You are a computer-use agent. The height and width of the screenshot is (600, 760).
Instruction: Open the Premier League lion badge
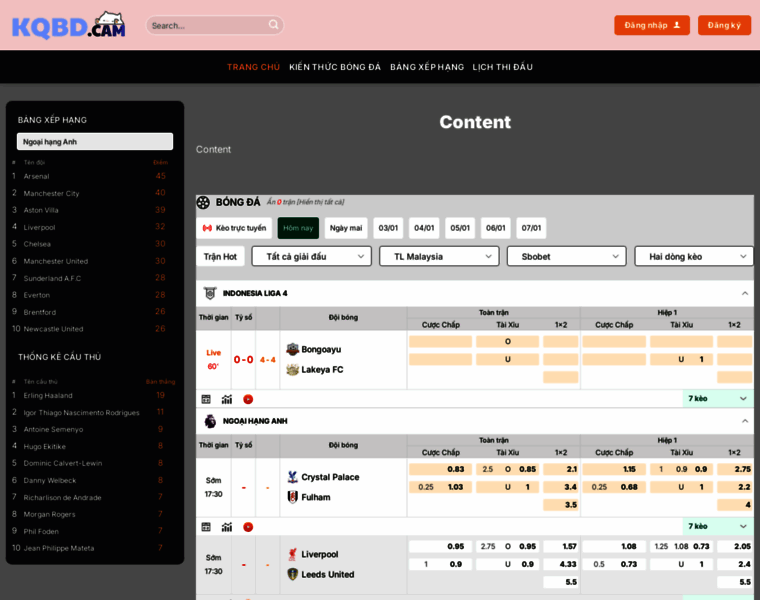pyautogui.click(x=210, y=421)
